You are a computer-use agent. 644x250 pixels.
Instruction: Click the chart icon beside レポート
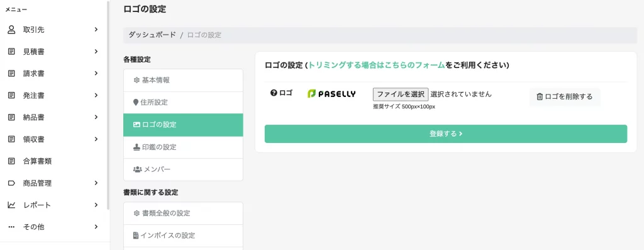click(11, 205)
